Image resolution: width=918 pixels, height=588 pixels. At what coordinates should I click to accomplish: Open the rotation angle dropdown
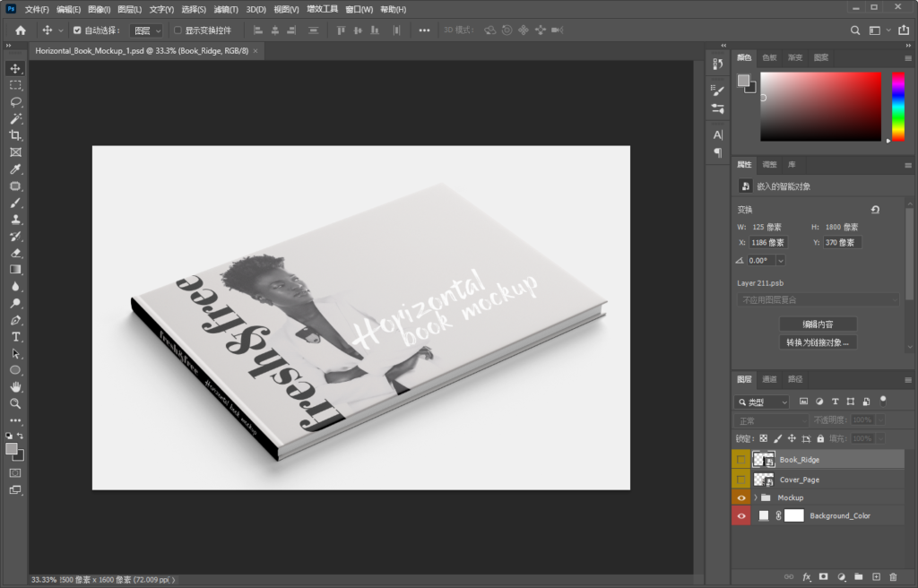[781, 261]
